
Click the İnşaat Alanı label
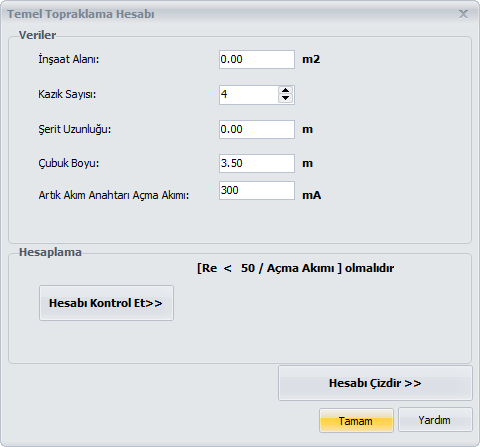[69, 59]
